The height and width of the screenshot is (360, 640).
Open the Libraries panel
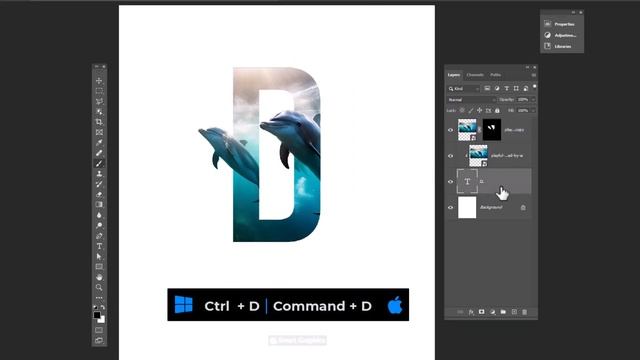pyautogui.click(x=558, y=46)
